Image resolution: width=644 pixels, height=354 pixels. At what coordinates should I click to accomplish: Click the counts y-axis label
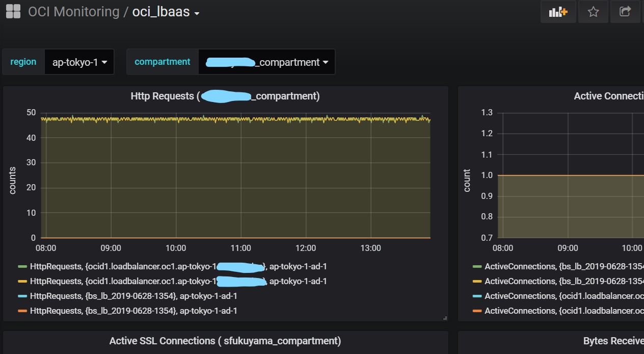click(x=12, y=181)
